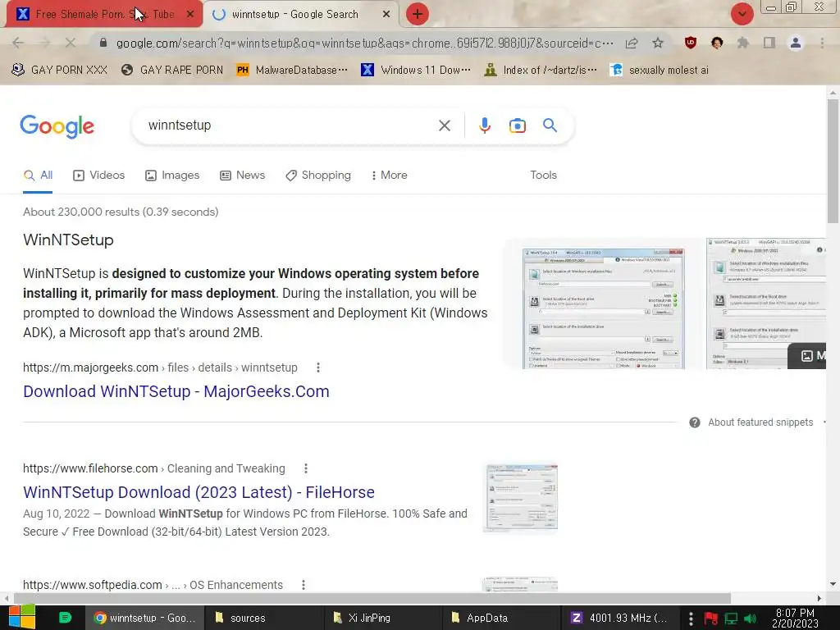
Task: View site info via the lock icon
Action: point(103,43)
